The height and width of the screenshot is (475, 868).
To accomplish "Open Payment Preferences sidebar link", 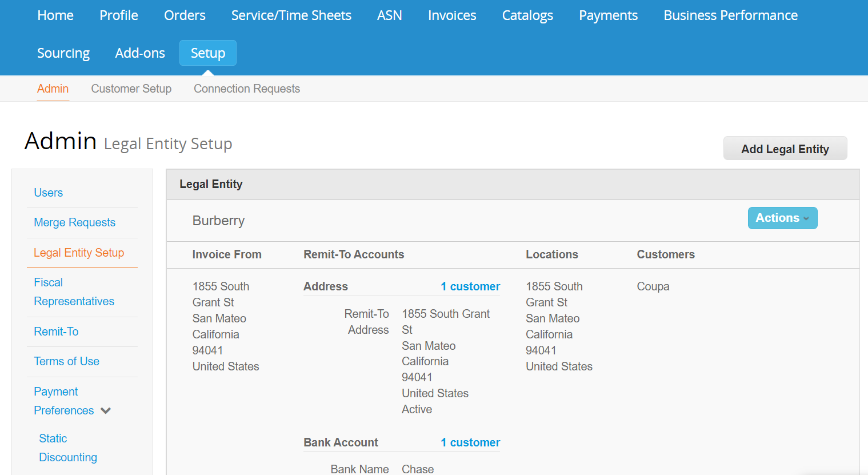I will (63, 401).
